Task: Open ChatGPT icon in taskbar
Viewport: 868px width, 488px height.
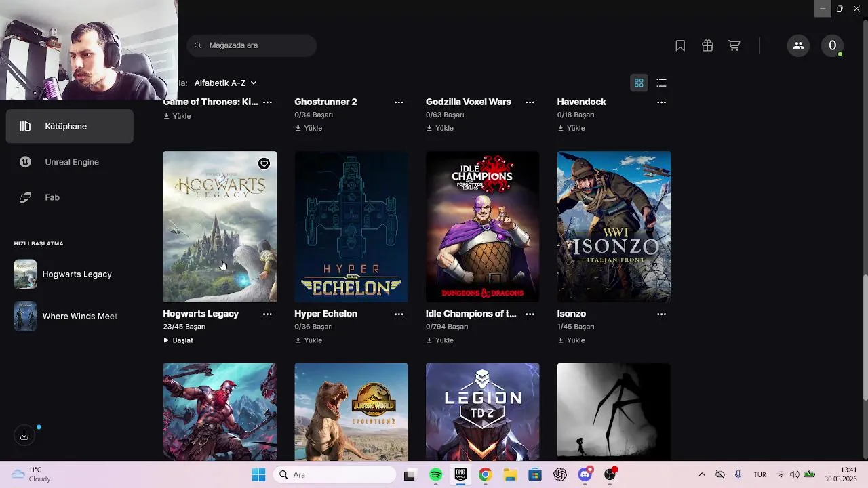Action: (x=560, y=475)
